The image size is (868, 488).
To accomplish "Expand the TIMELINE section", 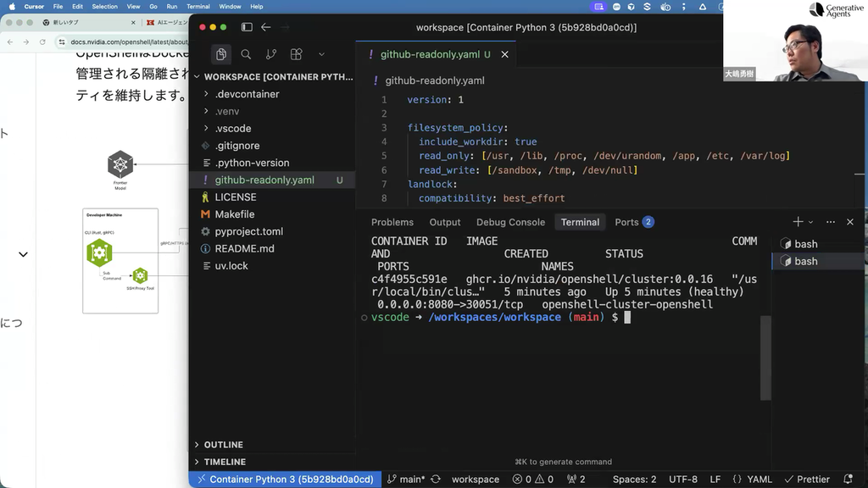I will [272, 462].
